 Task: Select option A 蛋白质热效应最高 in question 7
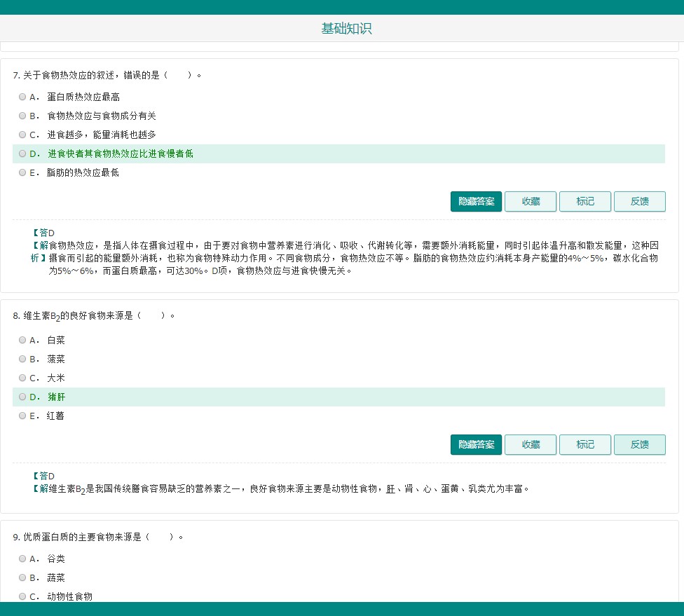click(22, 97)
